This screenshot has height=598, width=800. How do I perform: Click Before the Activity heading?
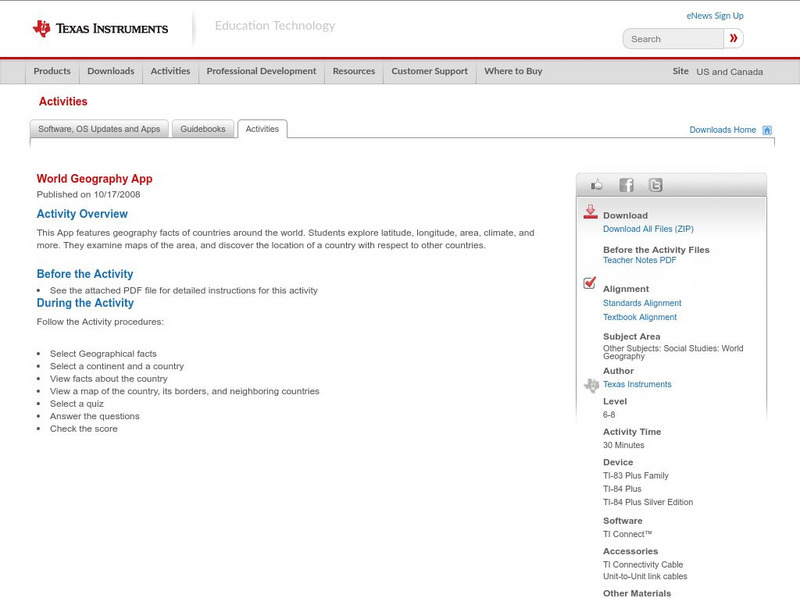tap(85, 274)
